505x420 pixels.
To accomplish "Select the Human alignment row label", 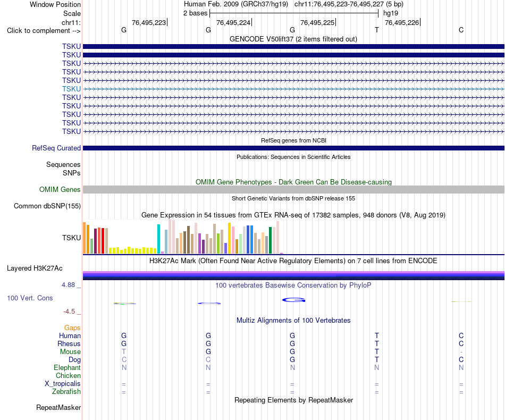I will click(70, 335).
